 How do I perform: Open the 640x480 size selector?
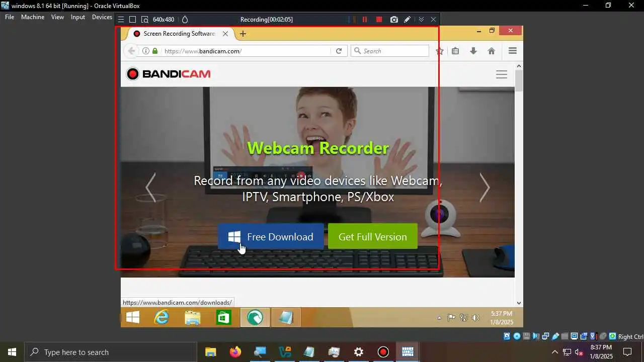click(164, 20)
